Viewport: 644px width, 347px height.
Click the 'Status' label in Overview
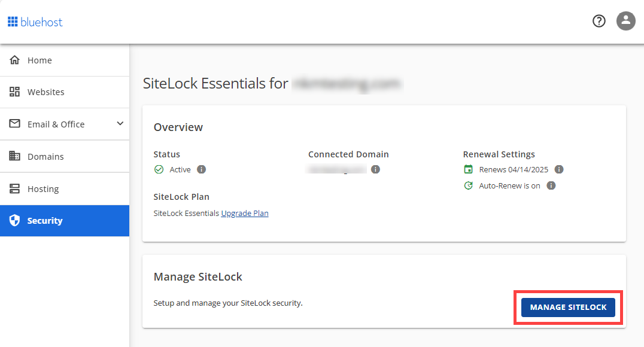[167, 154]
